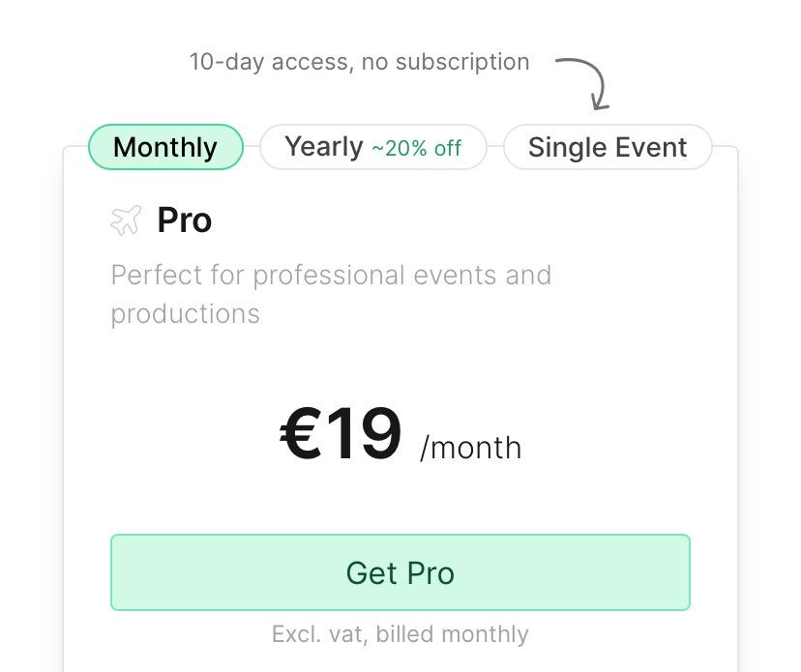Choose the Single Event plan option
This screenshot has height=672, width=801.
(x=608, y=147)
